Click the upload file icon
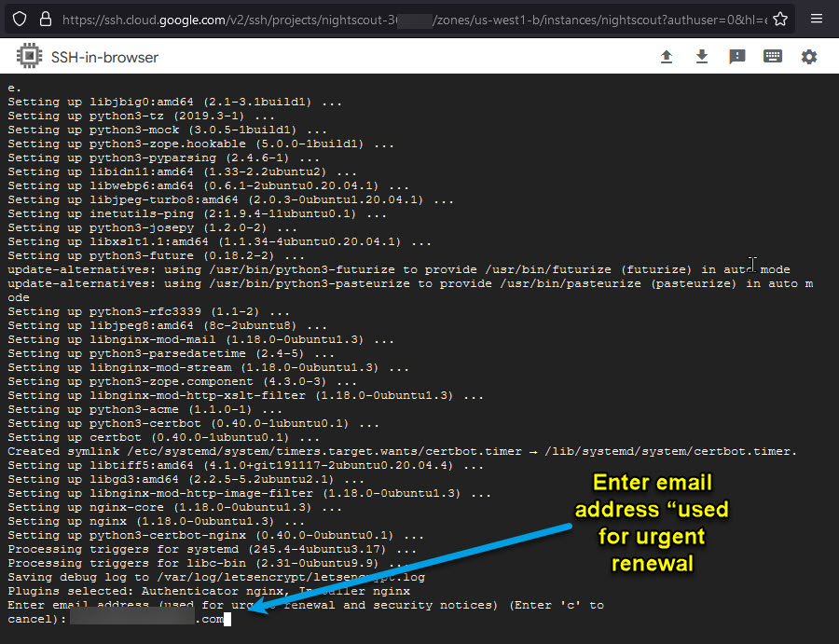Viewport: 839px width, 644px height. pyautogui.click(x=667, y=57)
